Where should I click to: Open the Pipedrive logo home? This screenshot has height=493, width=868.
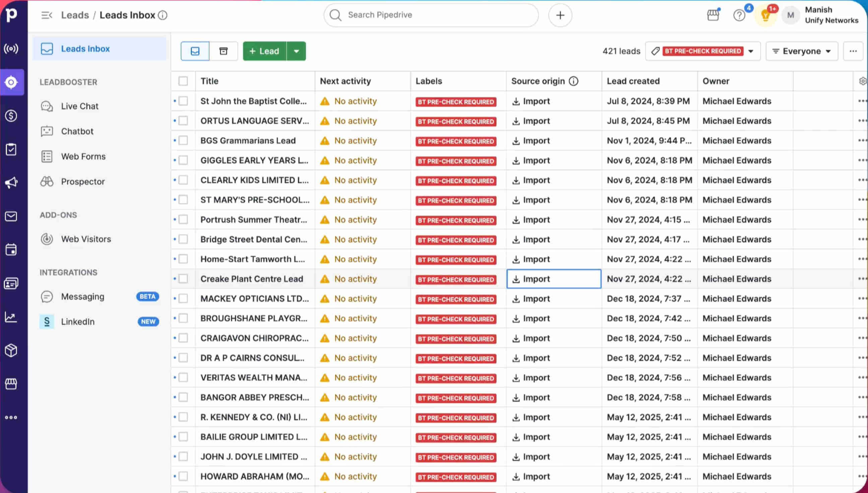click(11, 15)
